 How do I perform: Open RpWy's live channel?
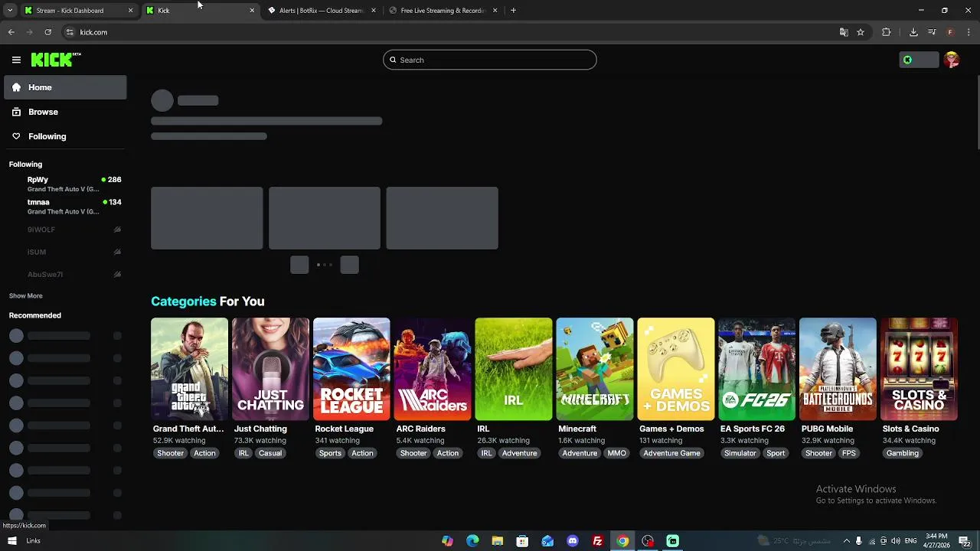[x=65, y=184]
